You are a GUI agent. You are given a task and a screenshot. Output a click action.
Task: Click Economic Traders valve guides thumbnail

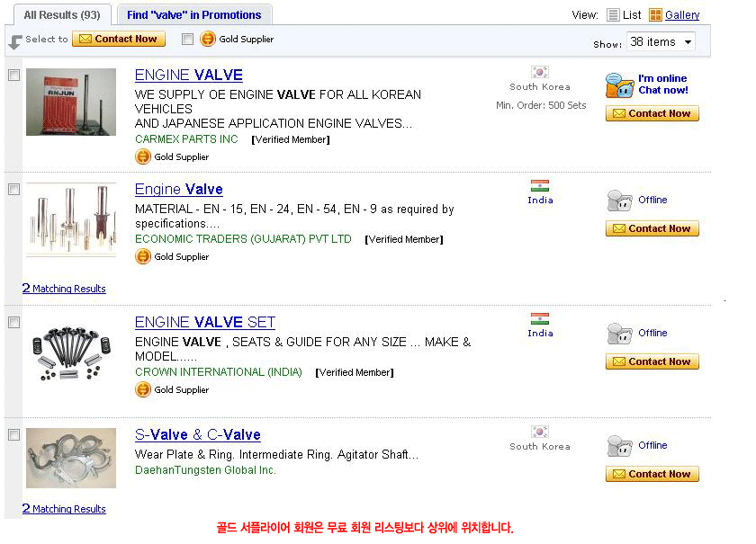coord(71,219)
